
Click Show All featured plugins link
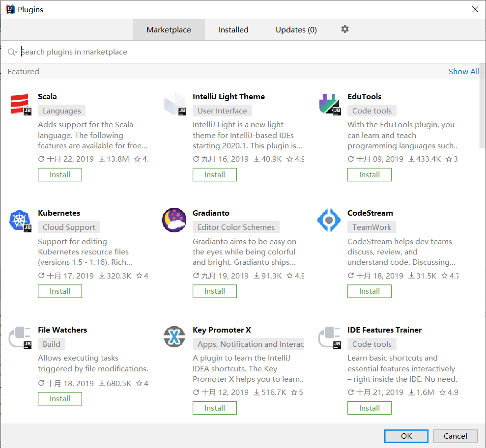(464, 72)
